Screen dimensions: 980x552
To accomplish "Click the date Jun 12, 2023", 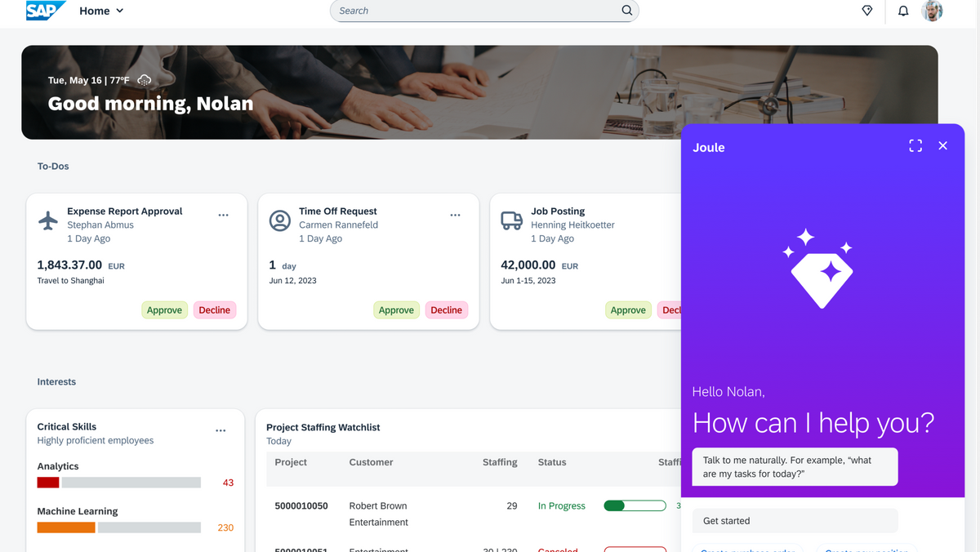I will click(293, 281).
